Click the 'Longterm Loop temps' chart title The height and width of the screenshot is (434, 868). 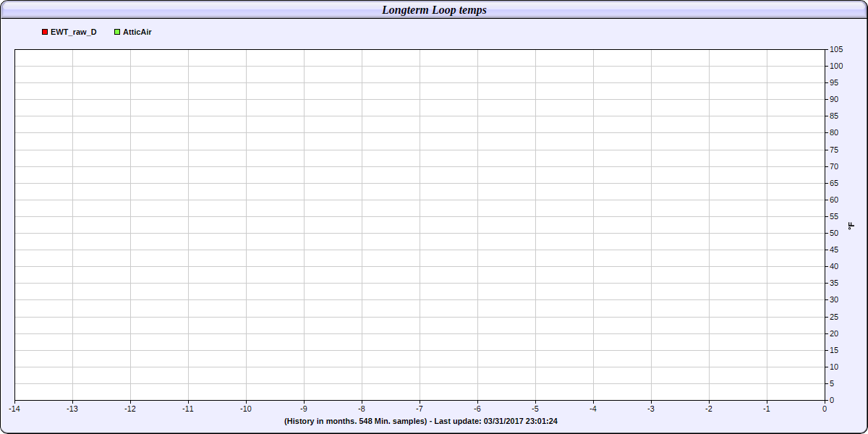434,10
